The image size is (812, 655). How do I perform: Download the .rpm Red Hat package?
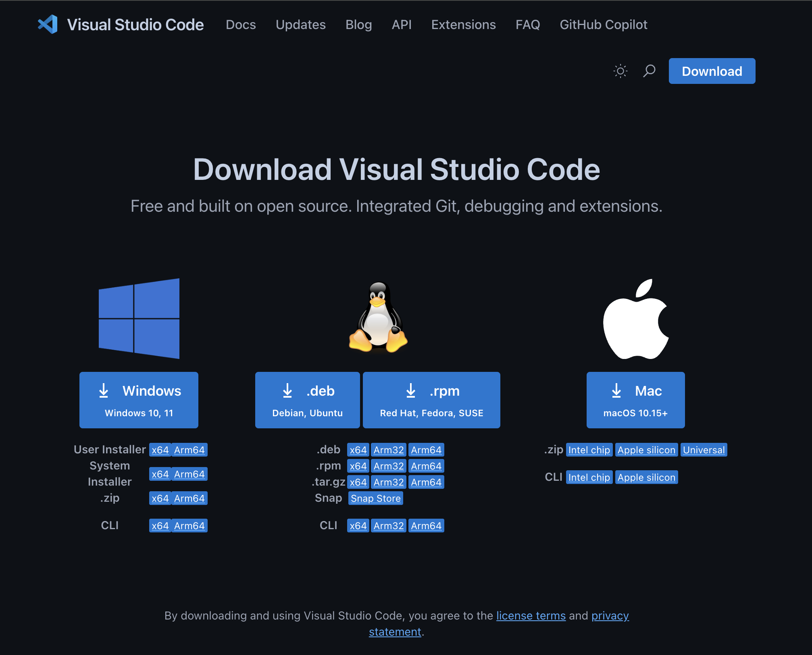pos(431,400)
